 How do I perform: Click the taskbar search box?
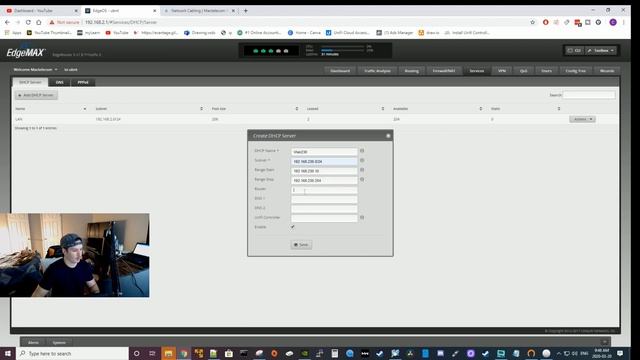(73, 353)
